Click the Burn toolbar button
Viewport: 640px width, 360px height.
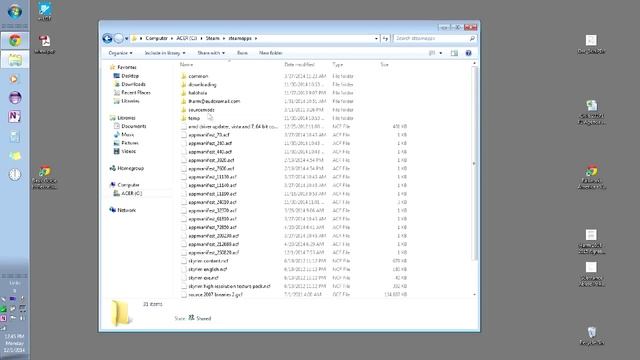[x=242, y=53]
